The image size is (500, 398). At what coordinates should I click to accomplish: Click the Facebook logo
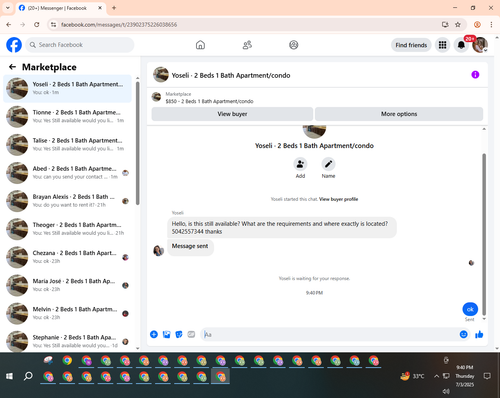tap(14, 45)
